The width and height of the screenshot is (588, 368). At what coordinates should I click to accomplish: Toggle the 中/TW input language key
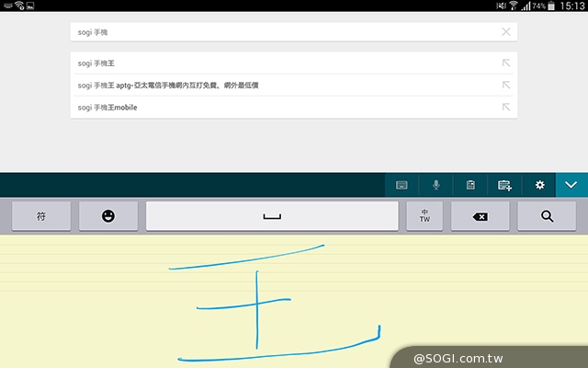(x=424, y=216)
